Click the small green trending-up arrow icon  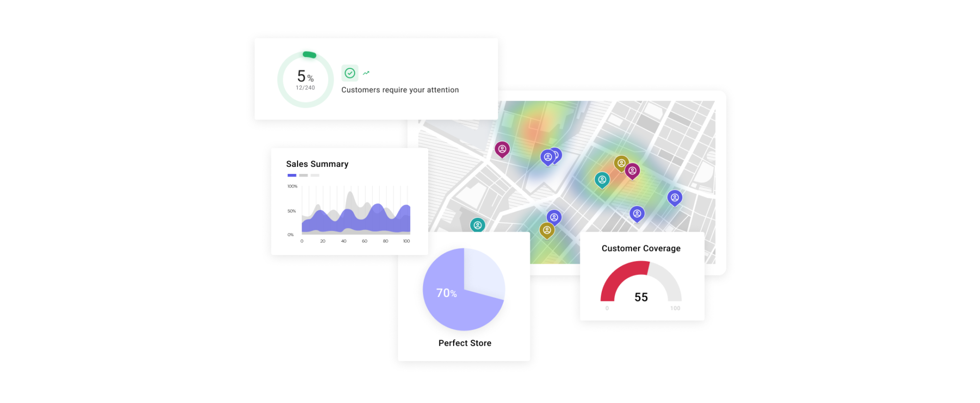[366, 73]
